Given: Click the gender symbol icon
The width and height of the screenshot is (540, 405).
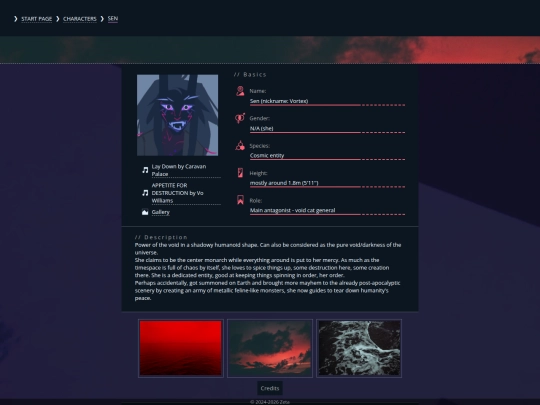Looking at the screenshot, I should [240, 118].
